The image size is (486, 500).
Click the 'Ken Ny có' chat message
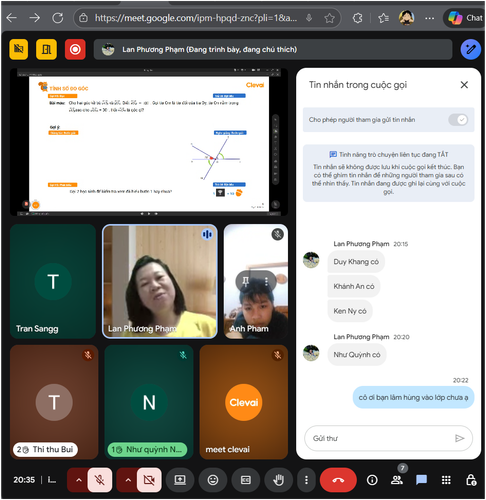point(350,311)
